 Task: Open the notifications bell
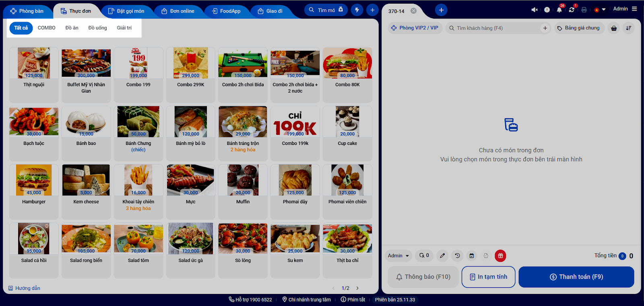click(559, 10)
